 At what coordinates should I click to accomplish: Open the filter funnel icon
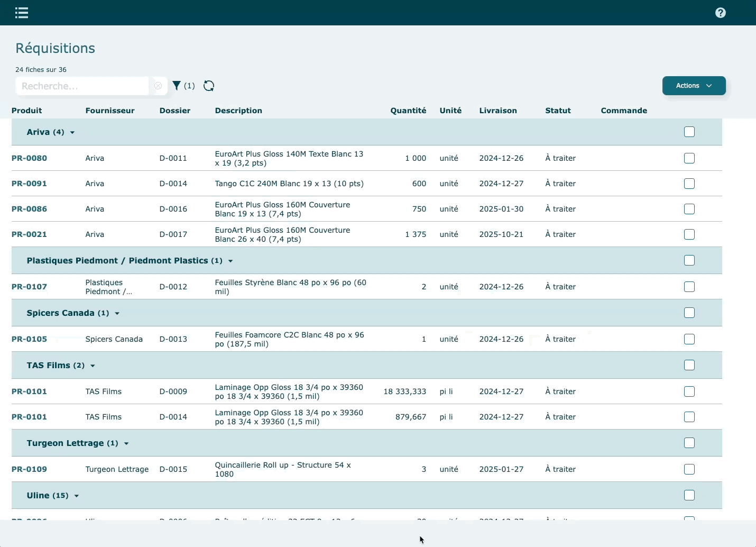[177, 86]
